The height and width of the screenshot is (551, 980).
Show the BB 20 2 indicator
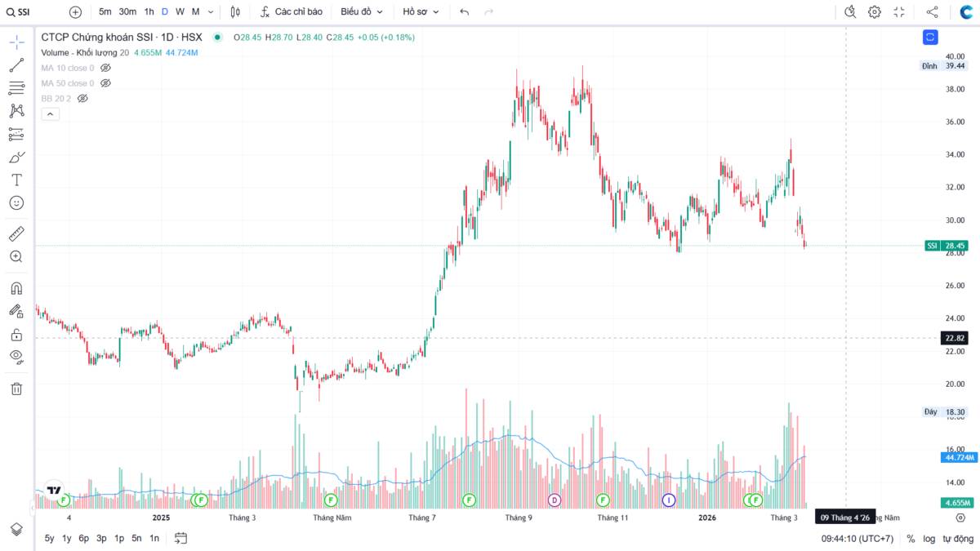pos(82,99)
